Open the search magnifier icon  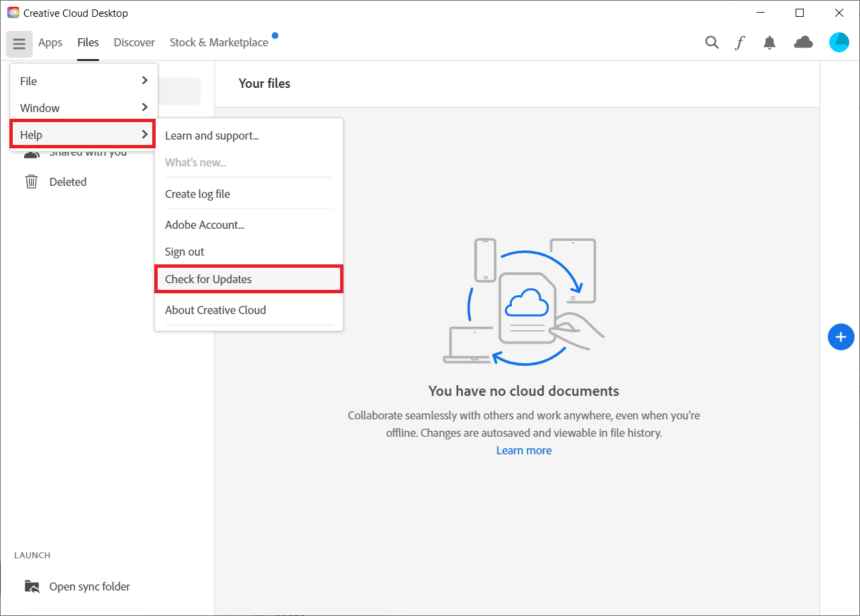coord(712,43)
